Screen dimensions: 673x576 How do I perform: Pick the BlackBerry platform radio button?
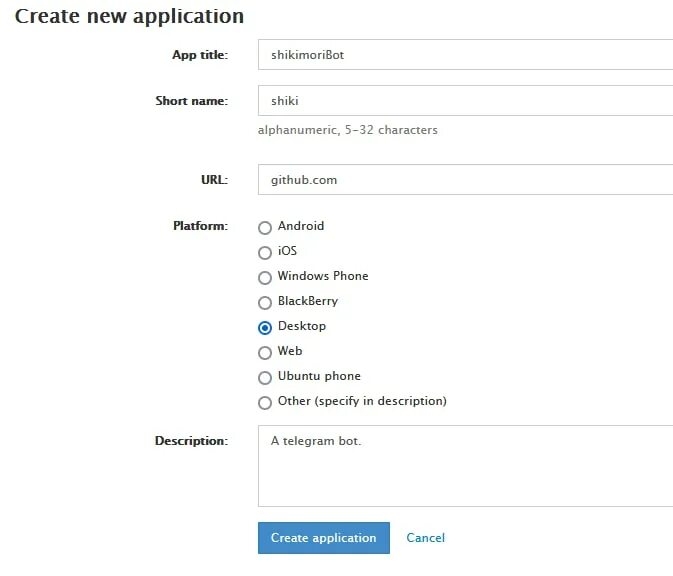coord(265,303)
